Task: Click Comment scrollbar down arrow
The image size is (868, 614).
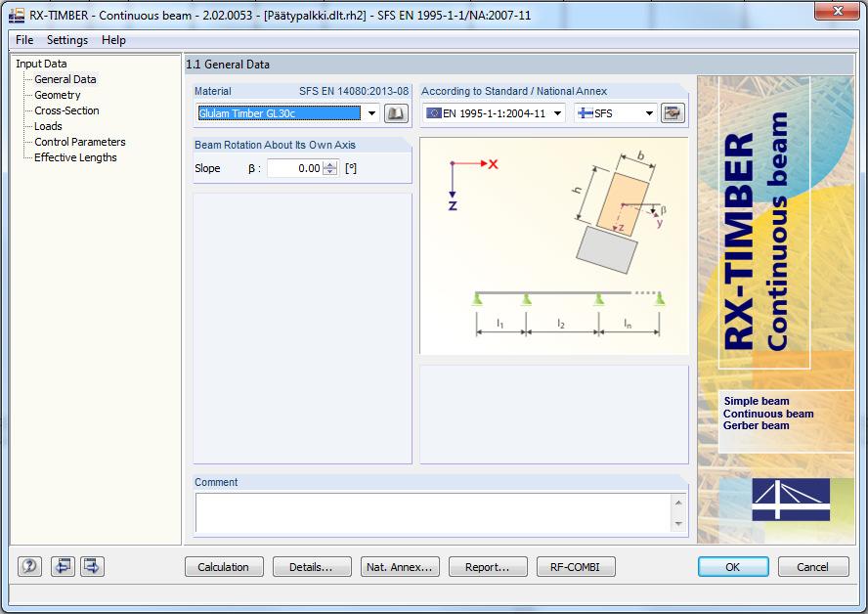Action: point(678,523)
